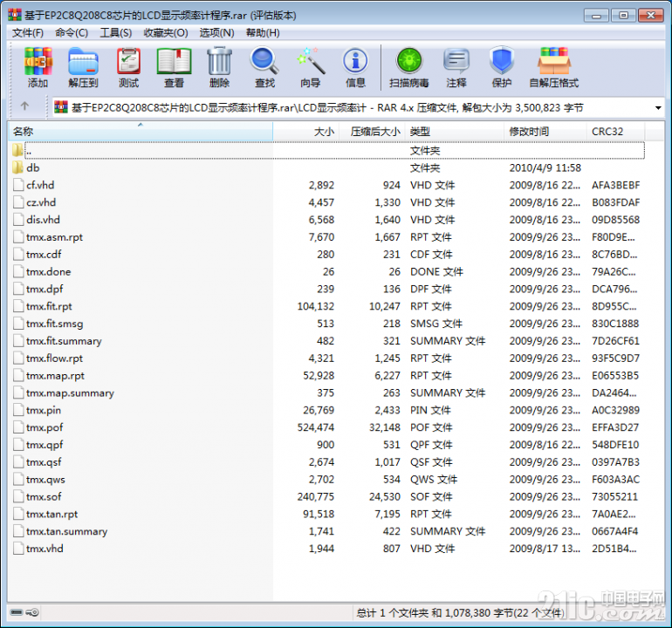672x628 pixels.
Task: Select file tmx.pin
Action: tap(44, 410)
